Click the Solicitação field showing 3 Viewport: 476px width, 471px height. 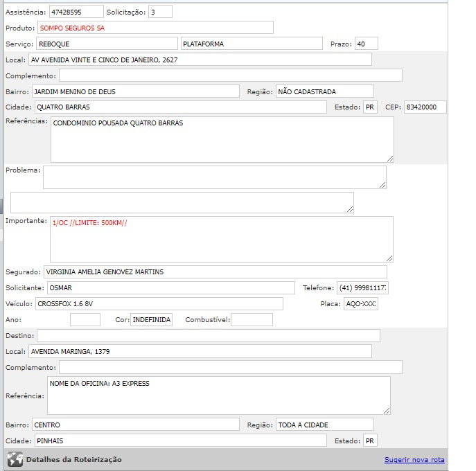(160, 12)
